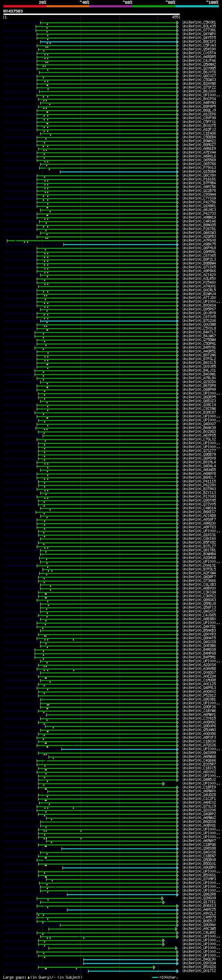The width and height of the screenshot is (222, 980).
Task: Click the cyan ~100% identity legend segment
Action: pos(197,6)
